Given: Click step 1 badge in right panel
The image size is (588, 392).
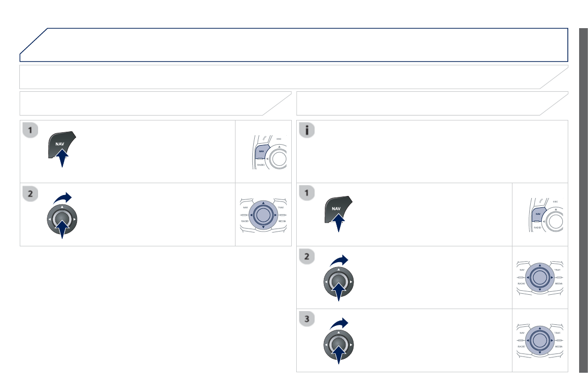Looking at the screenshot, I should point(307,194).
